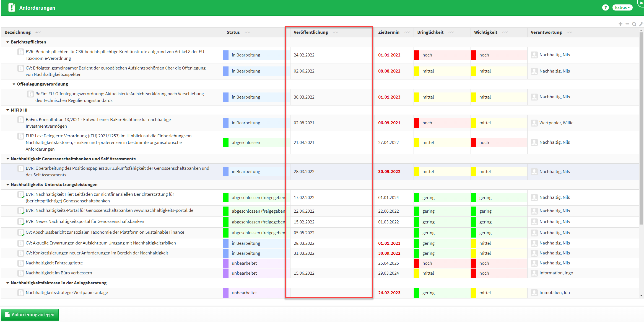Click the plus expand-all icon above table
The height and width of the screenshot is (322, 644).
point(620,24)
